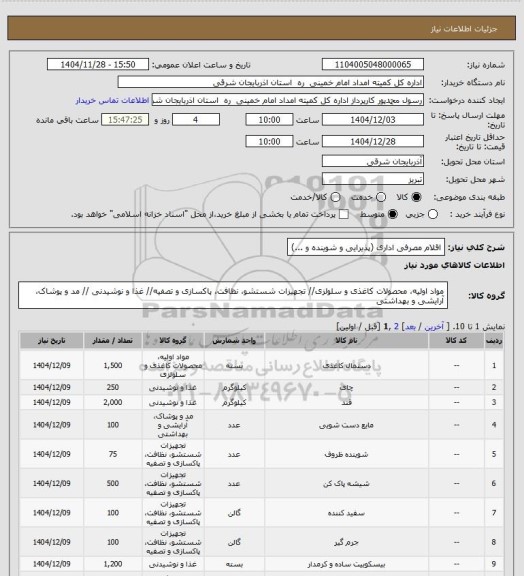524x576 pixels.
Task: Tick the اسناد خزانه اسلامی payment checkbox
Action: [344, 214]
